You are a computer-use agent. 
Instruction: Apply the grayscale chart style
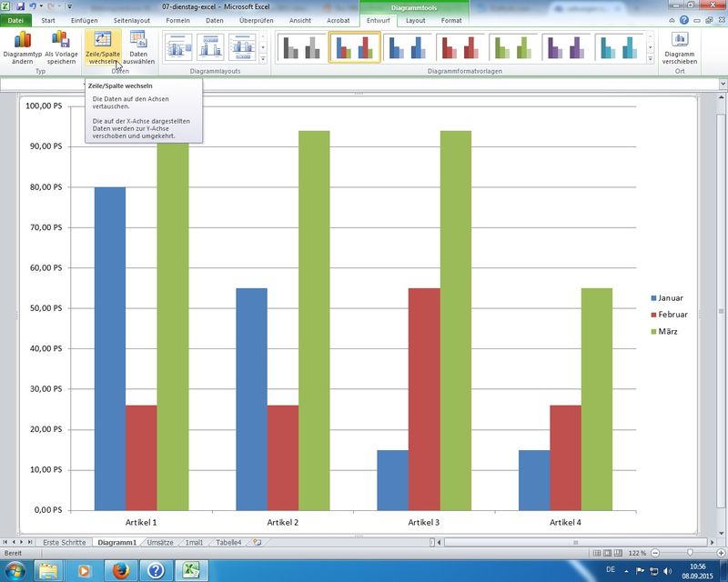coord(302,47)
